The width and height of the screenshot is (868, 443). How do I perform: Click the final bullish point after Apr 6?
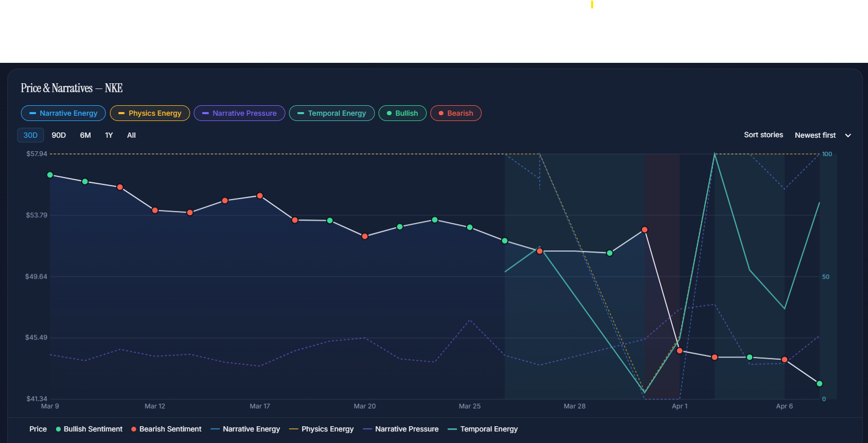[x=820, y=384]
